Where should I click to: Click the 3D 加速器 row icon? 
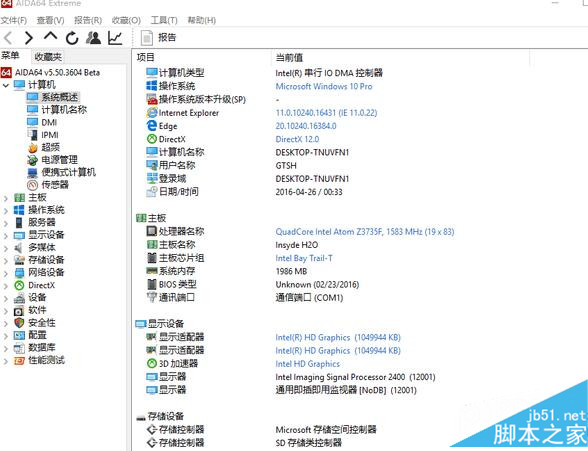(x=152, y=363)
